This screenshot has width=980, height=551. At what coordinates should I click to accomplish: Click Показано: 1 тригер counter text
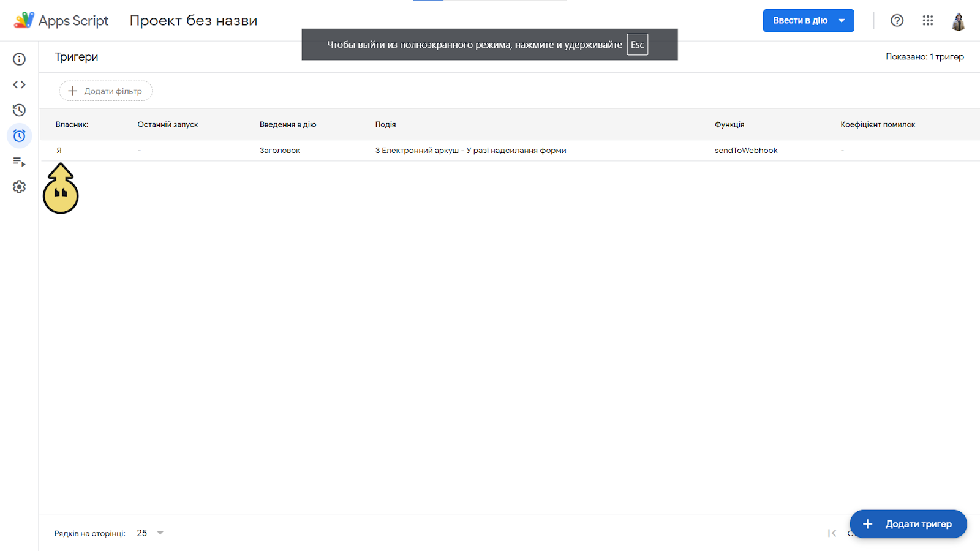click(925, 57)
